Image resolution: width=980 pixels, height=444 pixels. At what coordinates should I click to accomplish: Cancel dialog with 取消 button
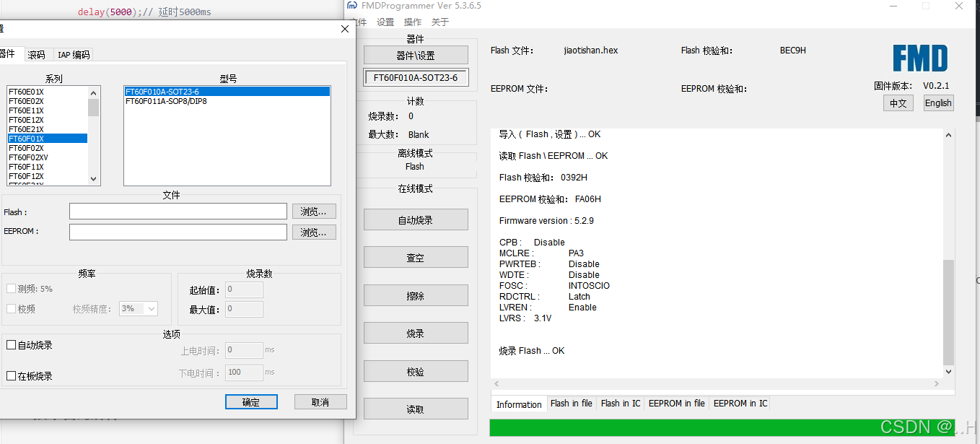click(x=320, y=402)
